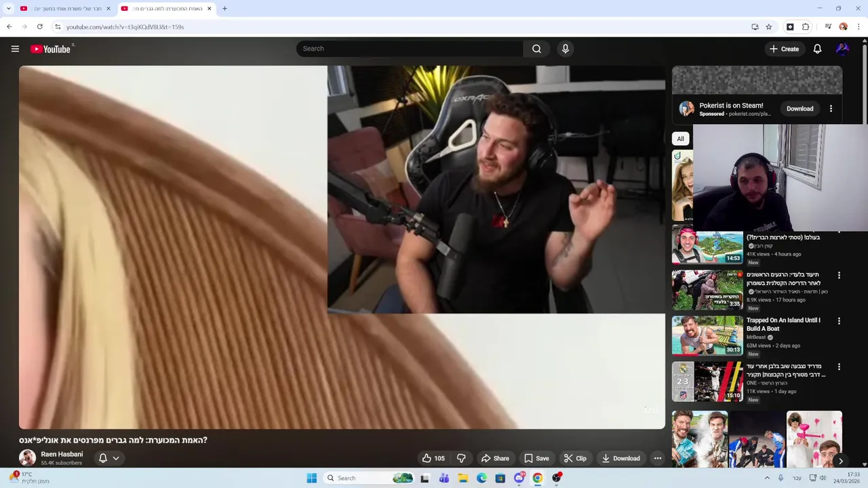Open the 30:13 MrBeast video thumbnail
This screenshot has height=488, width=868.
[707, 335]
